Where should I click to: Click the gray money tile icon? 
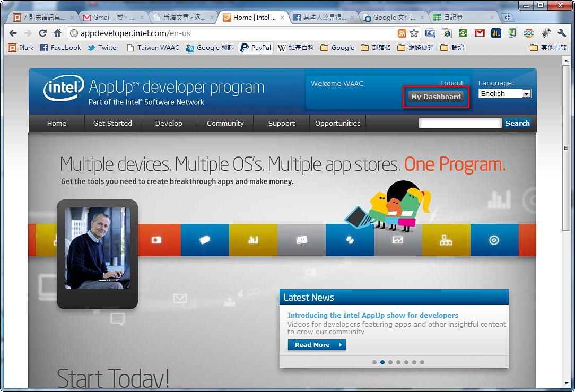301,240
